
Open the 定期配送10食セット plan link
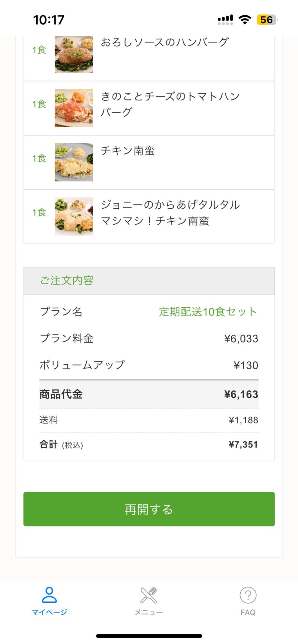[x=208, y=311]
